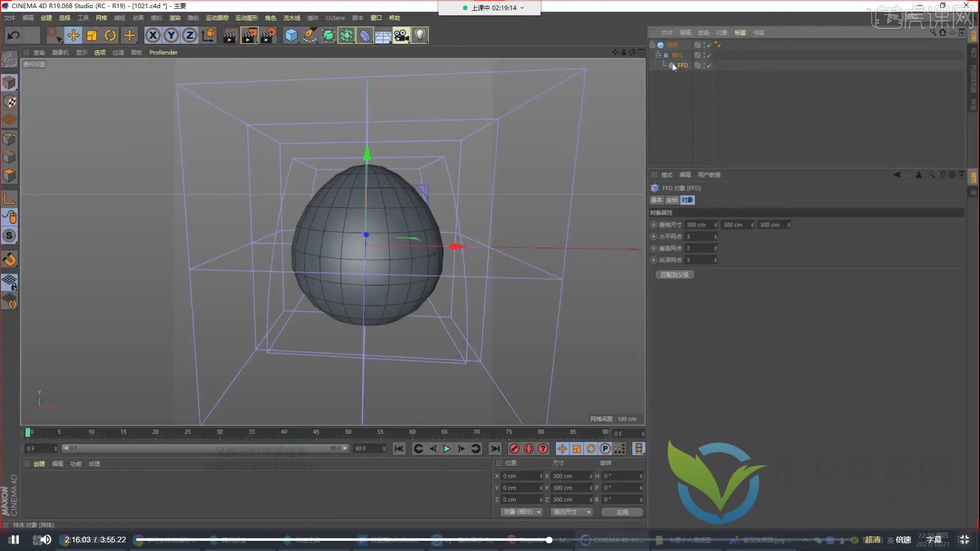
Task: Click the ProRender viewport button
Action: tap(163, 53)
